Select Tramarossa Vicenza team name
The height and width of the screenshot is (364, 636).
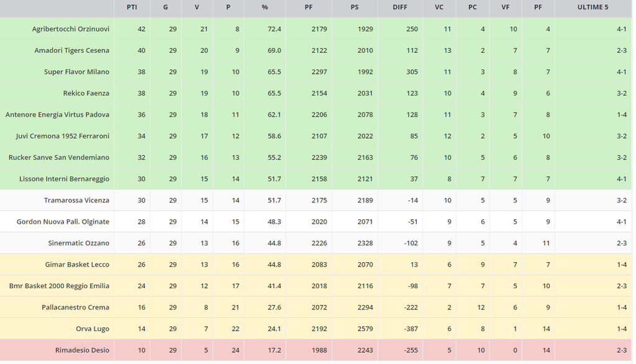click(x=76, y=201)
